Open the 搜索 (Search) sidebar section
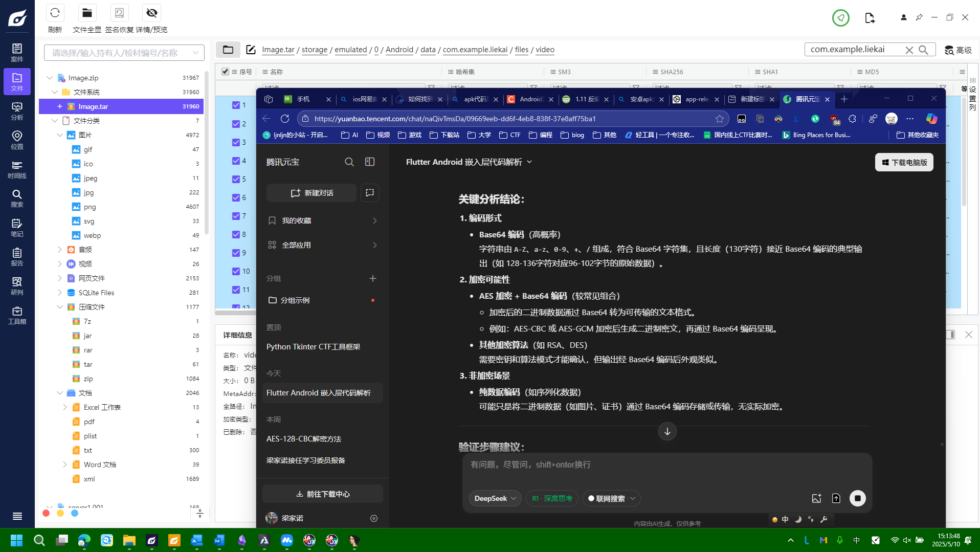Screen dimensions: 980x552 (x=17, y=198)
